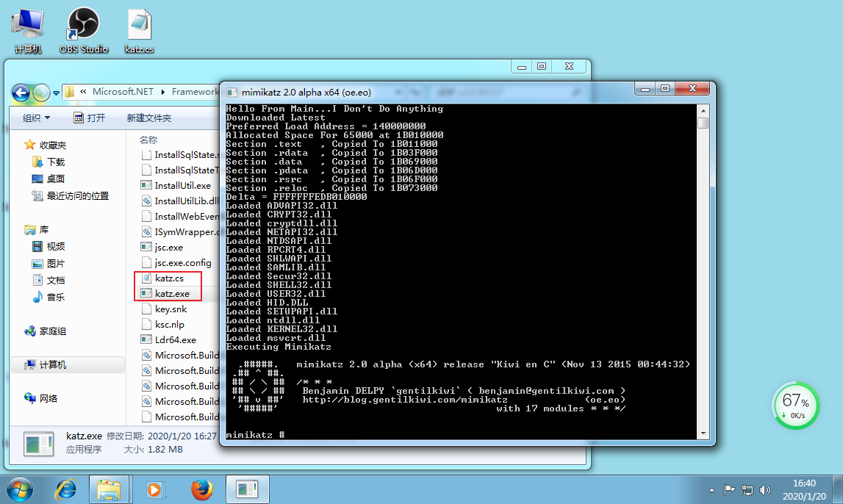843x504 pixels.
Task: Switch to the mimikatz console taskbar button
Action: [x=247, y=489]
